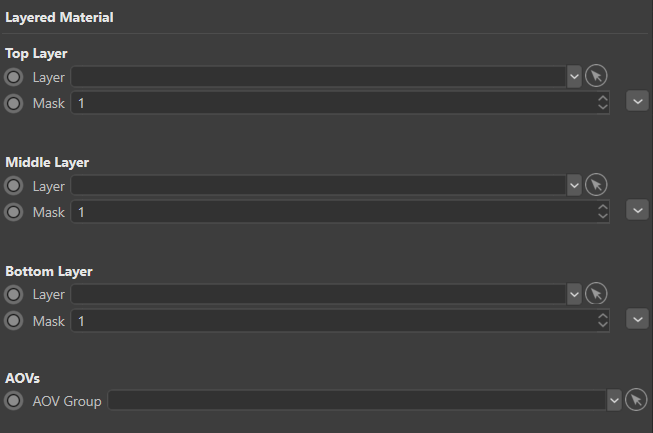This screenshot has width=653, height=433.
Task: Click the Top Layer Mask stepper arrows
Action: [602, 103]
